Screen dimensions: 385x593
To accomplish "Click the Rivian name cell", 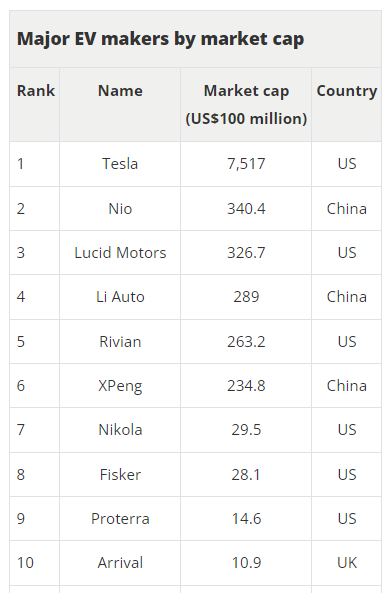I will point(120,342).
